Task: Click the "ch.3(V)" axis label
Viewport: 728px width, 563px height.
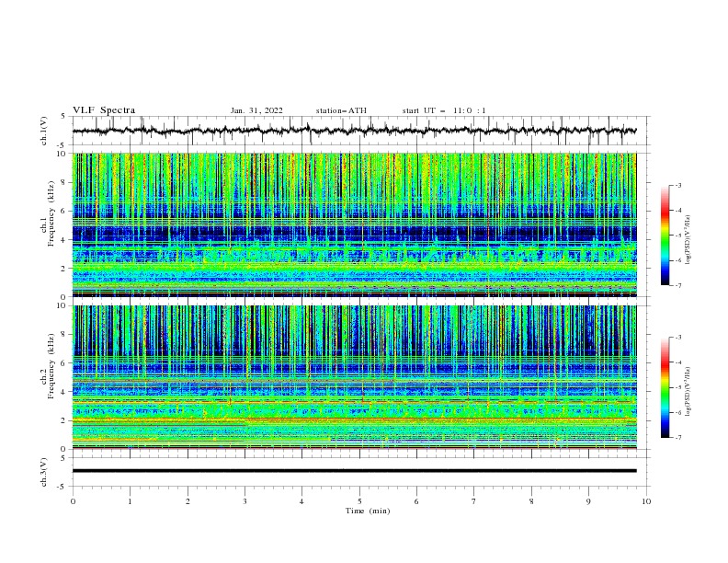Action: pyautogui.click(x=44, y=472)
